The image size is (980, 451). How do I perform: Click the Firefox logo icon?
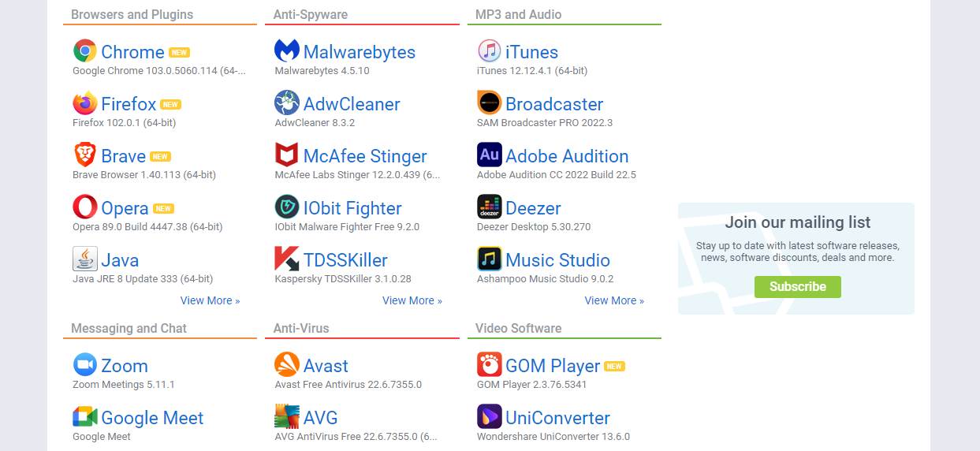tap(85, 103)
